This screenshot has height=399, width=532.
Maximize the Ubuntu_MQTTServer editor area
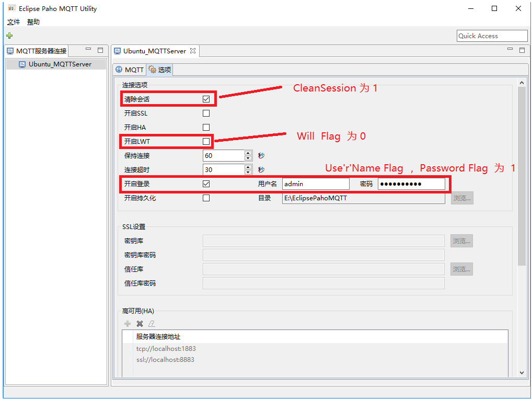[x=522, y=50]
